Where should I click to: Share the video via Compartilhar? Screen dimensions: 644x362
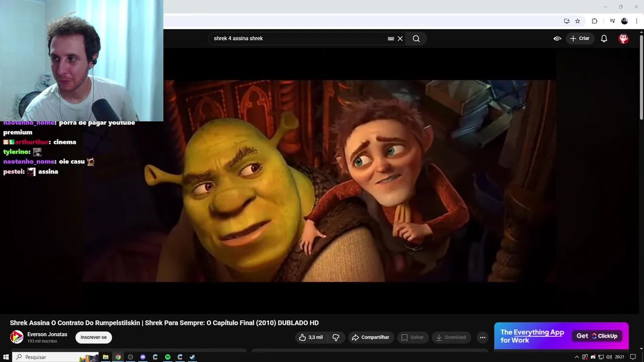click(370, 337)
